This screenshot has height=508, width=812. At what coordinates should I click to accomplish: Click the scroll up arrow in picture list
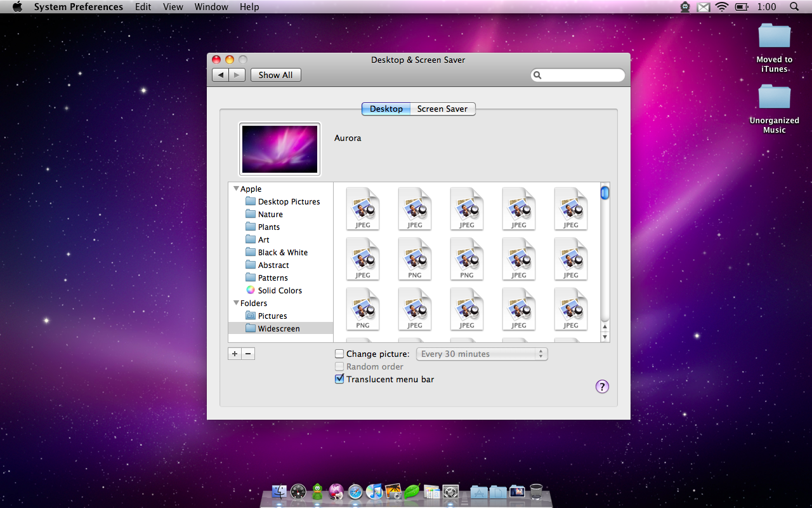tap(605, 327)
